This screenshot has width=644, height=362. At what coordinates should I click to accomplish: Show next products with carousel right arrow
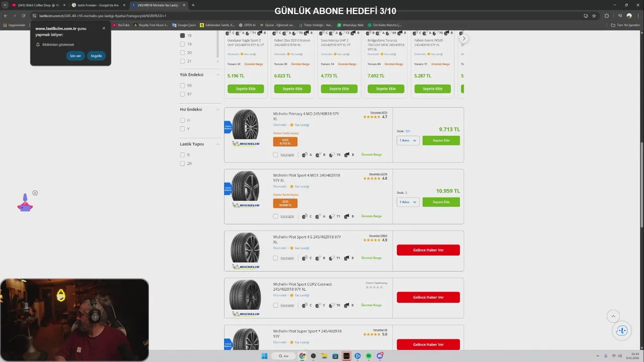point(464,39)
